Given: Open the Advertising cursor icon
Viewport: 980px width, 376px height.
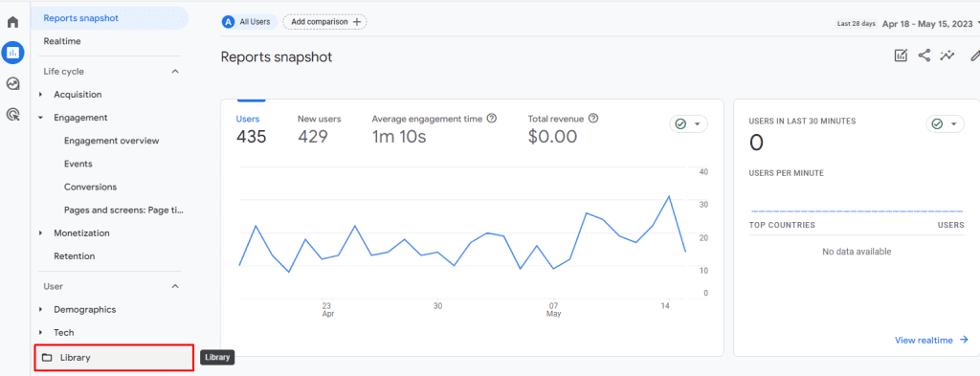Looking at the screenshot, I should pyautogui.click(x=12, y=114).
